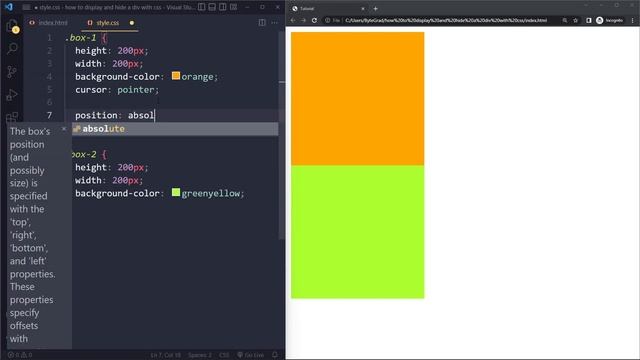
Task: Reload the page in Chrome
Action: (x=314, y=20)
